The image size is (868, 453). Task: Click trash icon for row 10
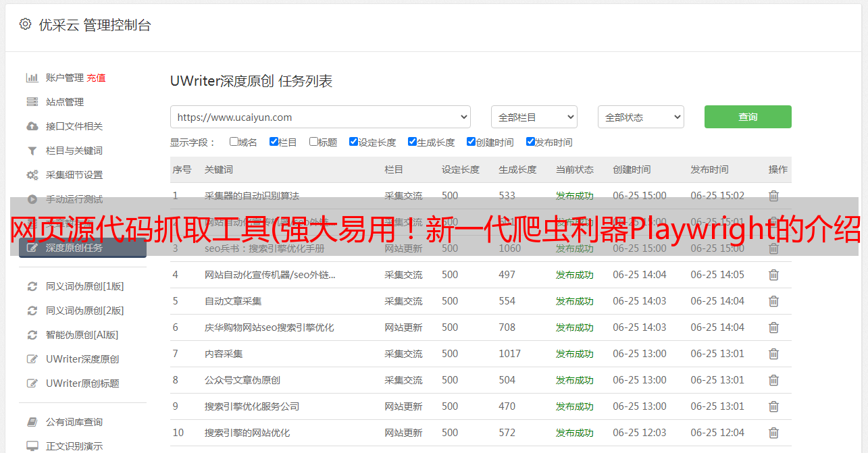coord(773,433)
